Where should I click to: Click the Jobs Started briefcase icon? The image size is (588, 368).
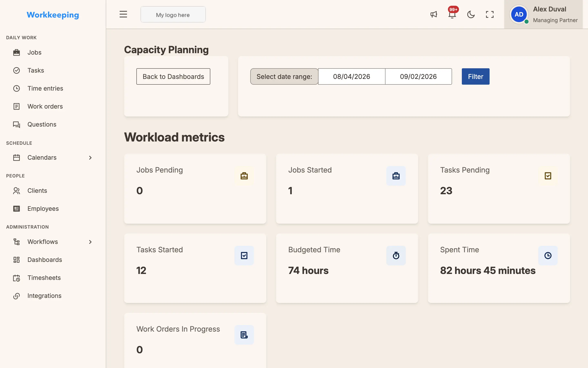coord(396,176)
